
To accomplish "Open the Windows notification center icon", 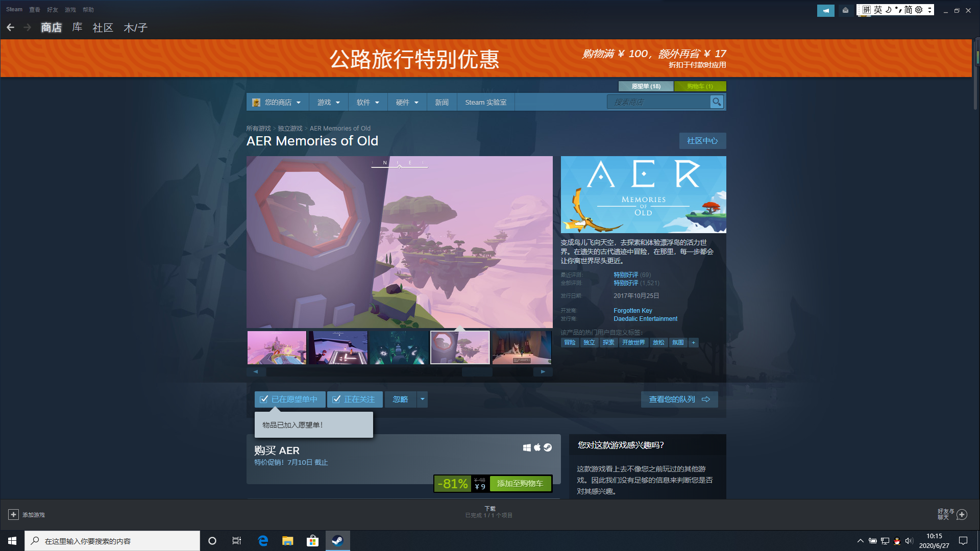I will click(963, 541).
